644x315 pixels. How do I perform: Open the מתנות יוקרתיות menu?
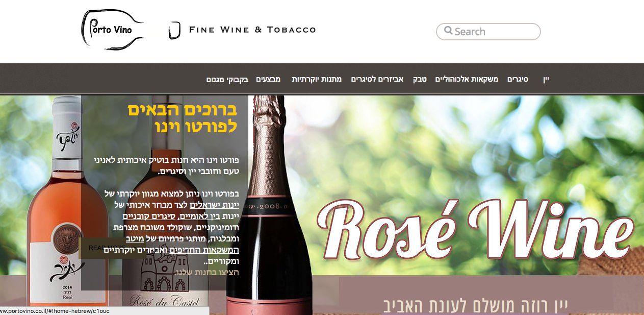[317, 79]
